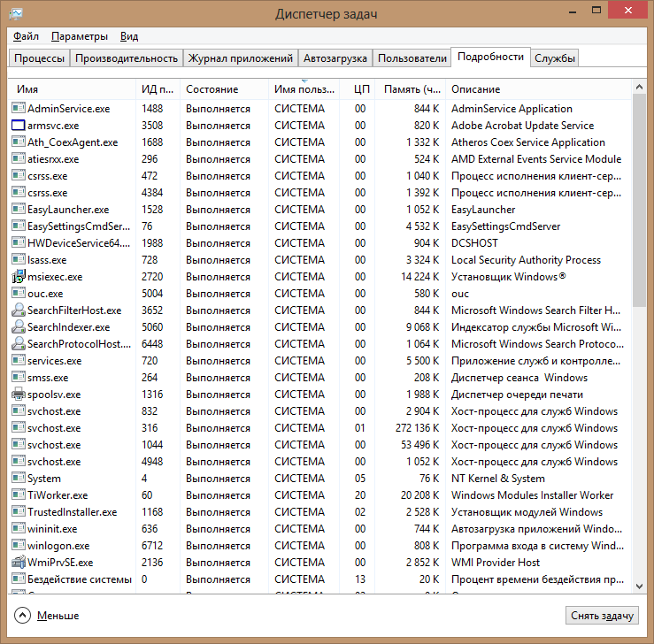This screenshot has height=644, width=654.
Task: Click the SearchIndexer.exe icon
Action: pos(19,326)
